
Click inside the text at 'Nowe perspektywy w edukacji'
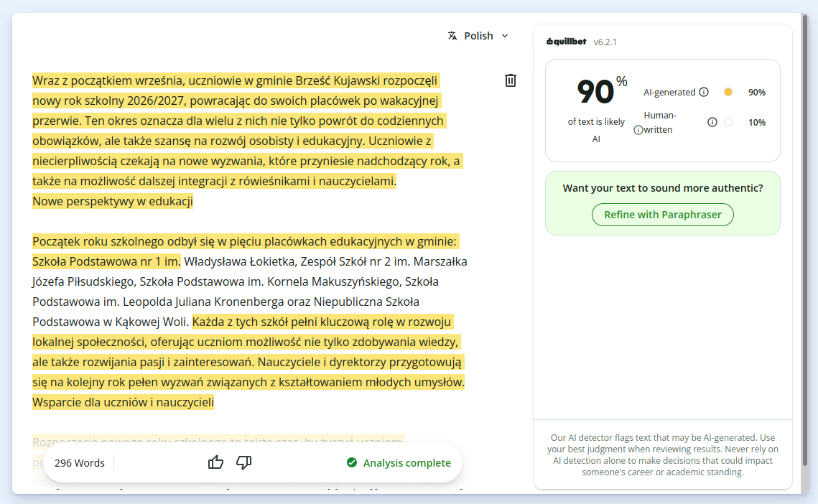tap(113, 202)
